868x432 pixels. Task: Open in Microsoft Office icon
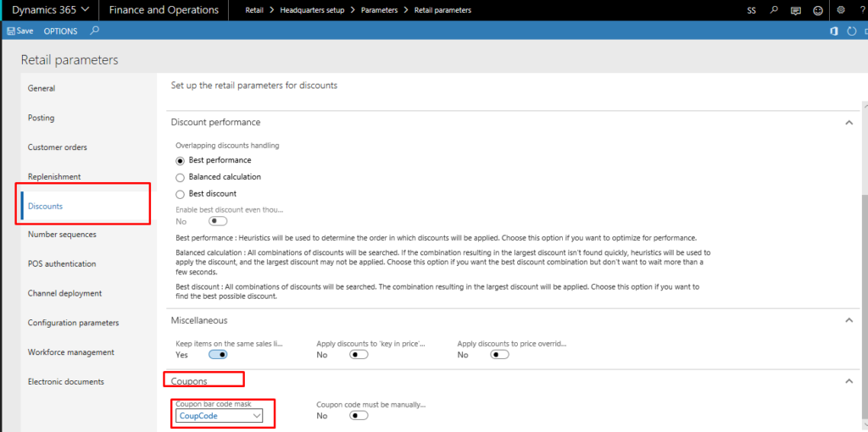click(x=833, y=31)
